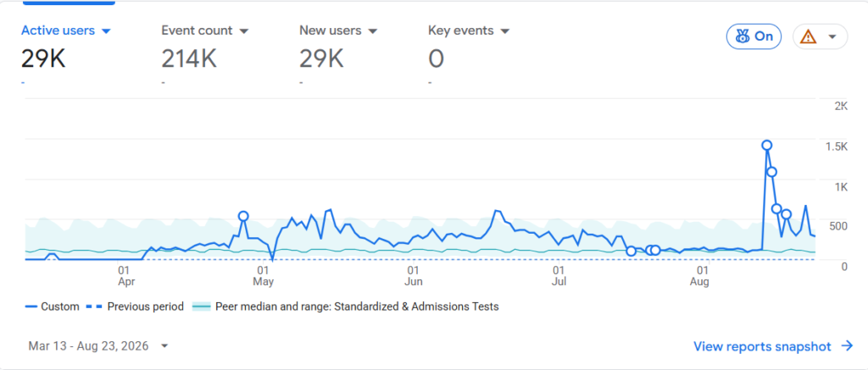Image resolution: width=868 pixels, height=370 pixels.
Task: Click the 01 Apr axis label
Action: point(126,276)
